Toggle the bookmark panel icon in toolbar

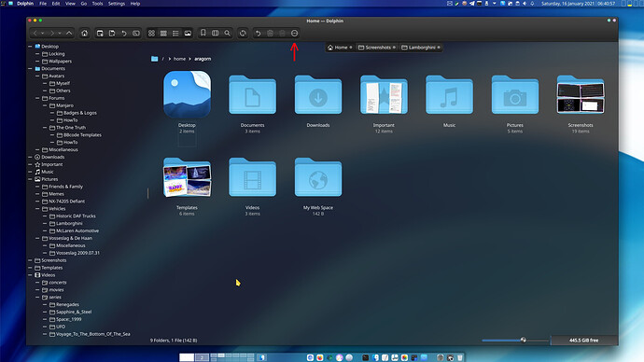tap(203, 34)
